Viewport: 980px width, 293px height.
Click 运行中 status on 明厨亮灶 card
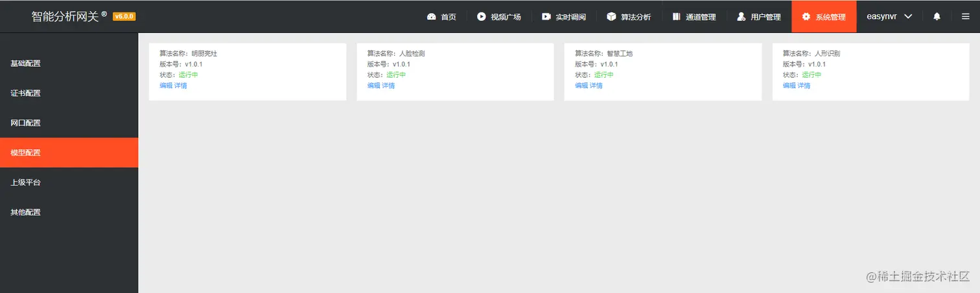pos(188,75)
